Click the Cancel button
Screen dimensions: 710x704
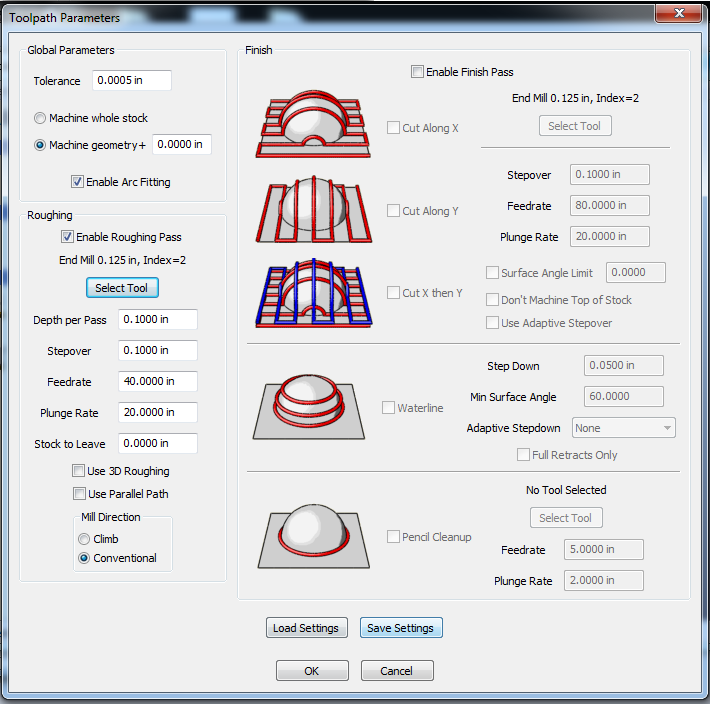coord(398,671)
